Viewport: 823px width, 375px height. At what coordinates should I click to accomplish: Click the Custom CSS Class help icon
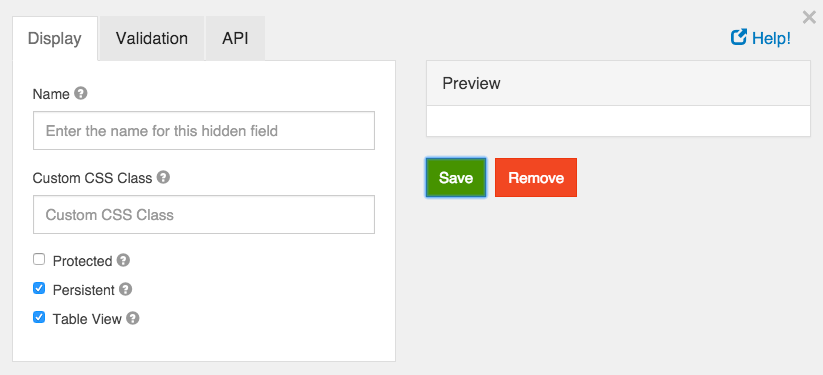pyautogui.click(x=163, y=178)
